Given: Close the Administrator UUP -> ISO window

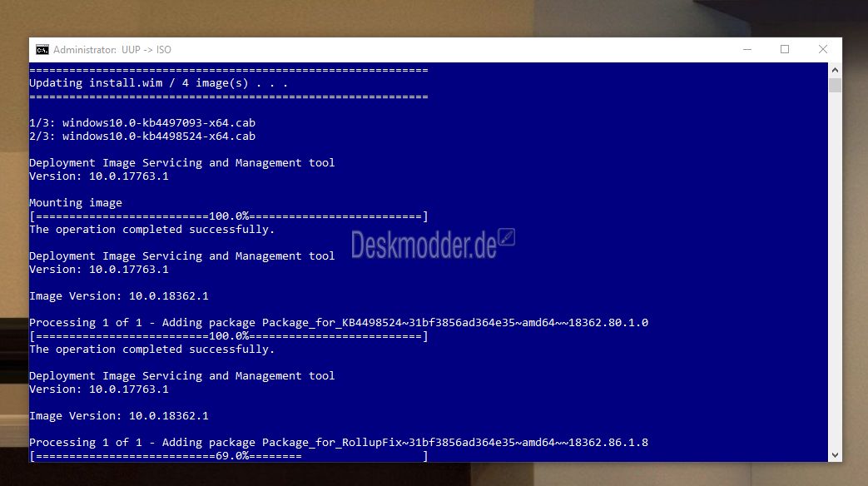Looking at the screenshot, I should pyautogui.click(x=822, y=49).
